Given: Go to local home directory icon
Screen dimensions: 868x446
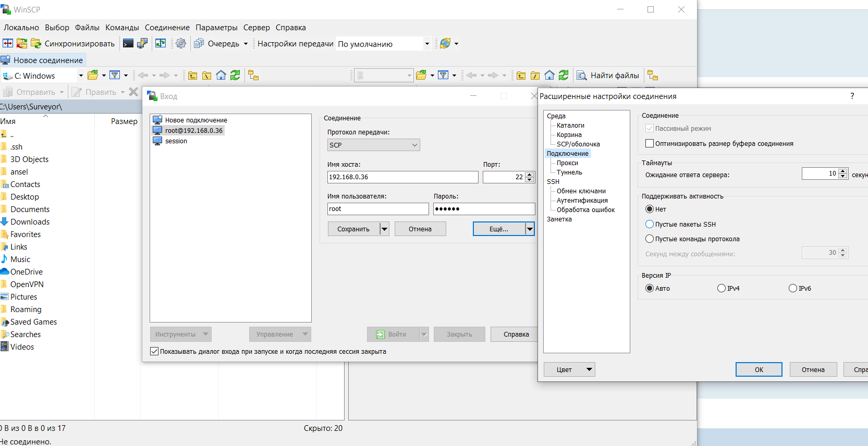Looking at the screenshot, I should click(x=221, y=76).
